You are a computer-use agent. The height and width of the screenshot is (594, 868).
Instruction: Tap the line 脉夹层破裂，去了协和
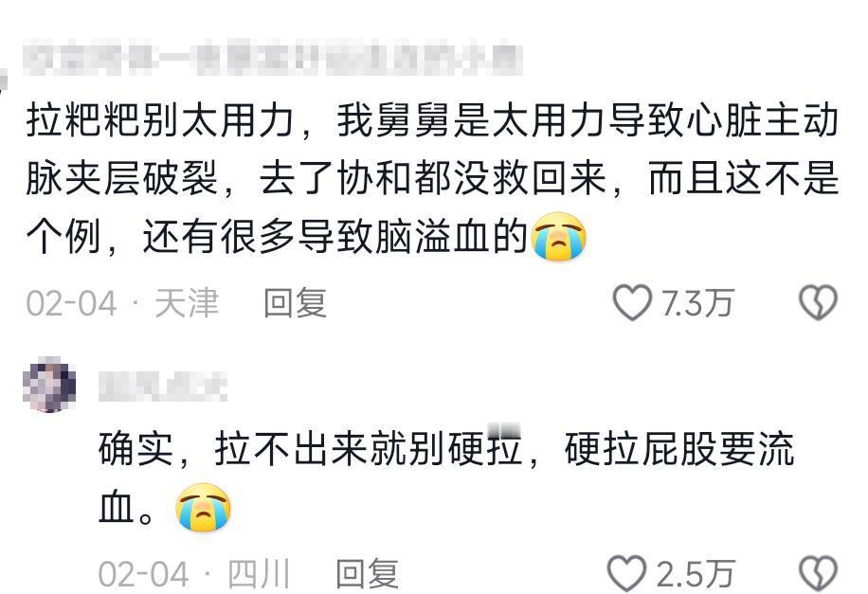pyautogui.click(x=432, y=179)
